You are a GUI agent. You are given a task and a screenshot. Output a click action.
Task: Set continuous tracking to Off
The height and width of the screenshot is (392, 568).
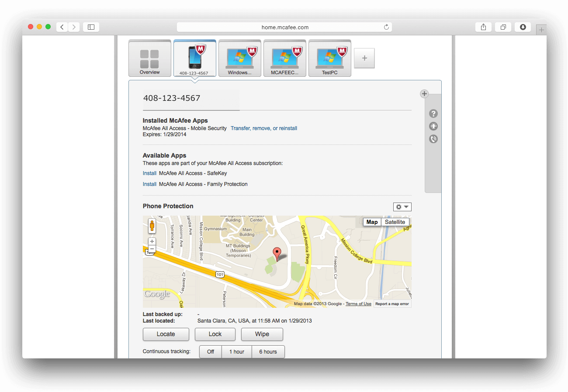tap(211, 352)
